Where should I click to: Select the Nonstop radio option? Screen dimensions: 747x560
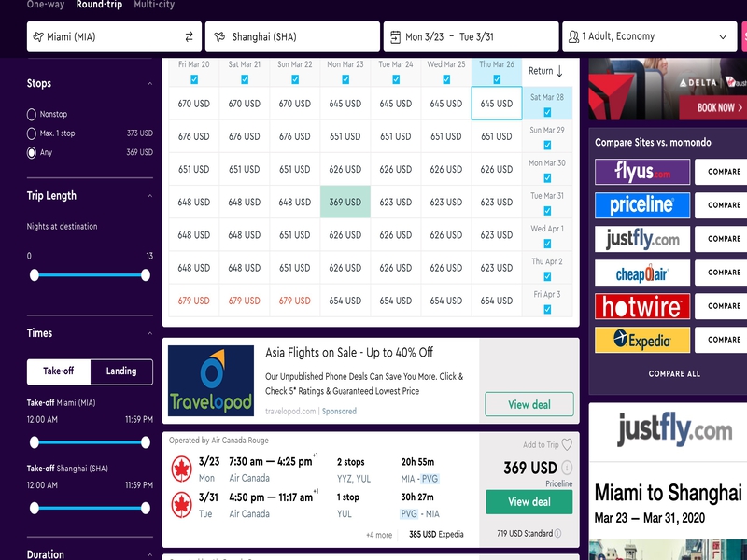click(32, 114)
